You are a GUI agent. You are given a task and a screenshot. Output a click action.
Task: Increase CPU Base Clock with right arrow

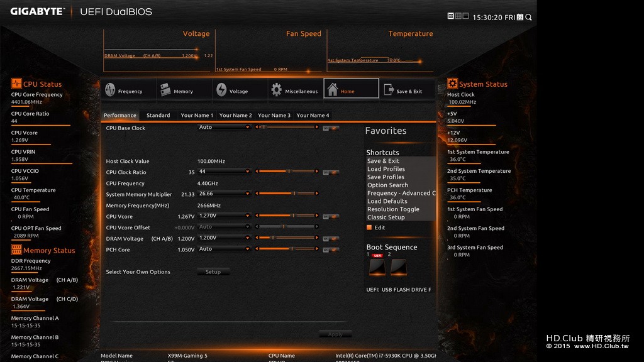pos(317,127)
